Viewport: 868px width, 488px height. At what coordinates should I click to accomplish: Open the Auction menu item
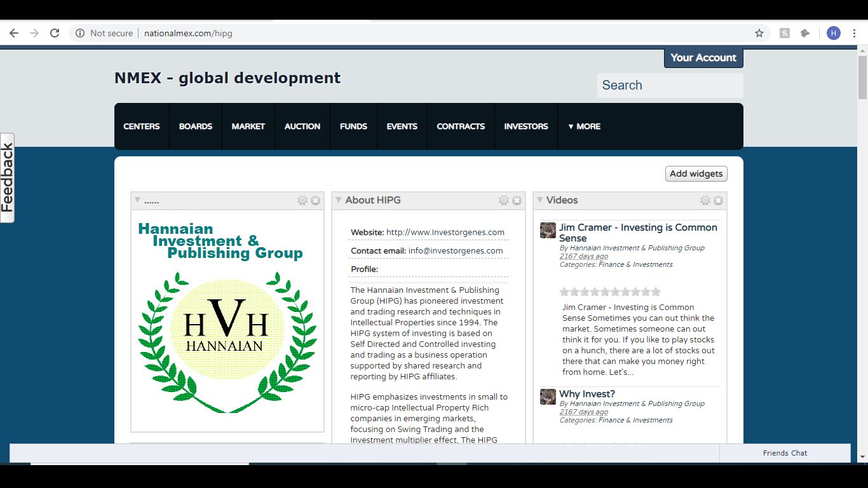[302, 126]
